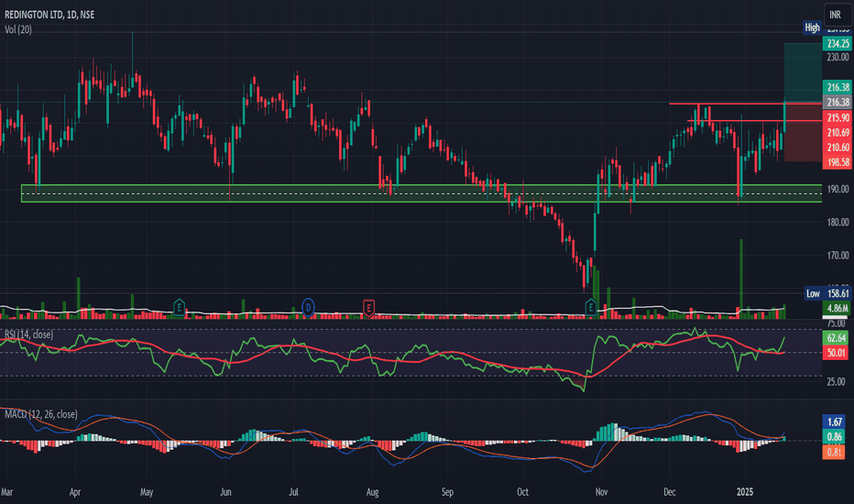This screenshot has width=854, height=504.
Task: Click the 50.01 RSI average label
Action: coord(836,353)
